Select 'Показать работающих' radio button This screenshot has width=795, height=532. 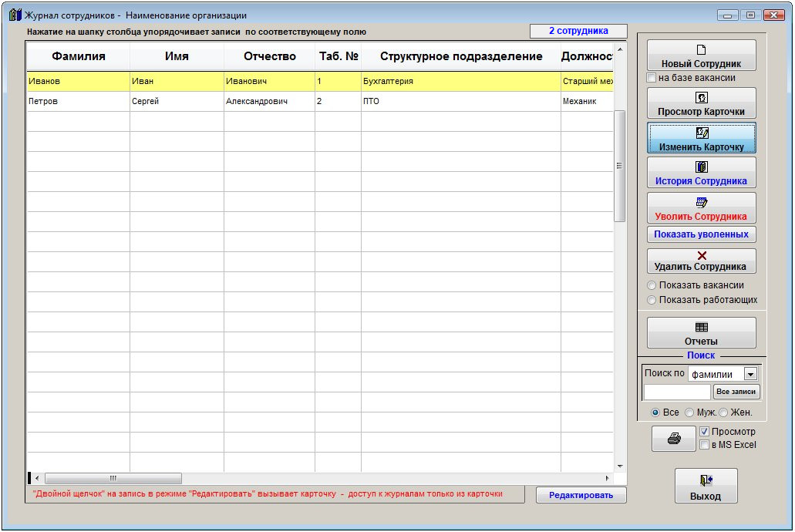point(652,300)
